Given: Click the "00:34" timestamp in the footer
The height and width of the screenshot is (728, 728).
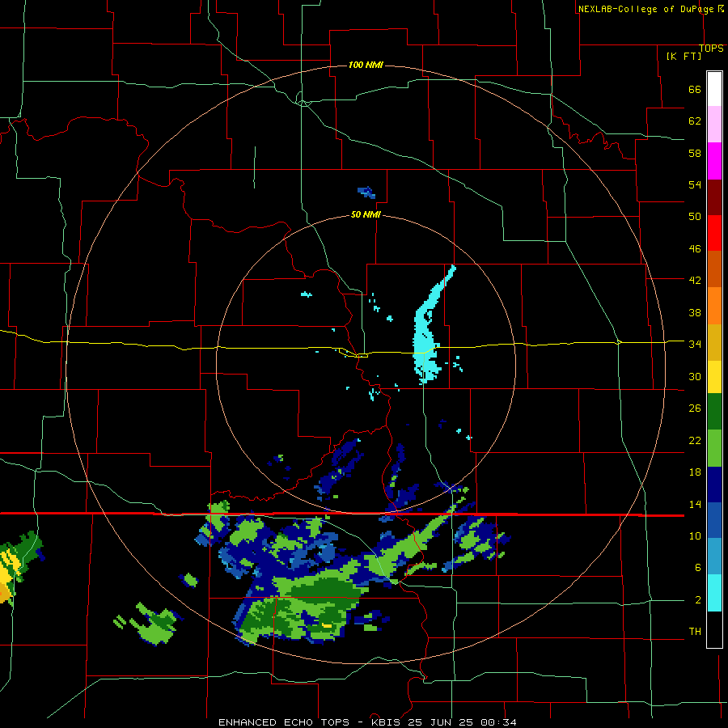Looking at the screenshot, I should click(x=498, y=722).
